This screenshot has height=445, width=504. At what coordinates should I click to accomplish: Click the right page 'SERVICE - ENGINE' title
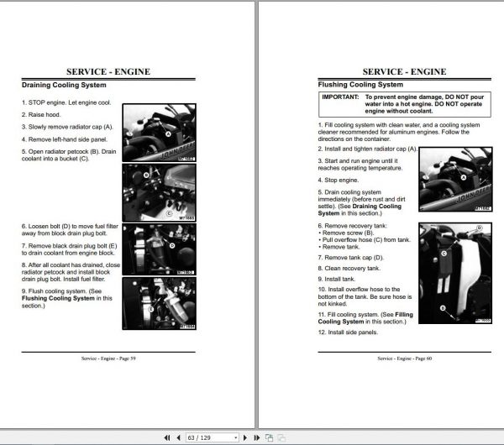(404, 71)
